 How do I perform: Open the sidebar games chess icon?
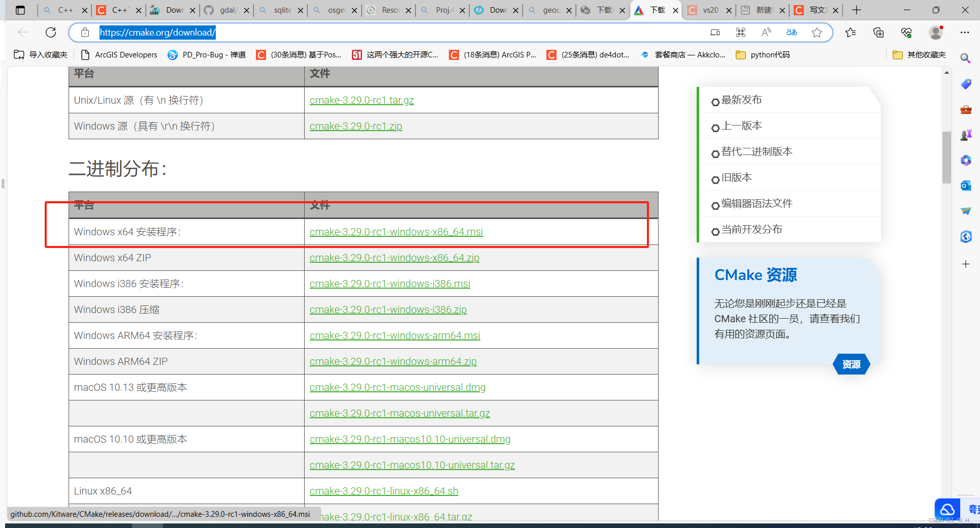pos(966,135)
